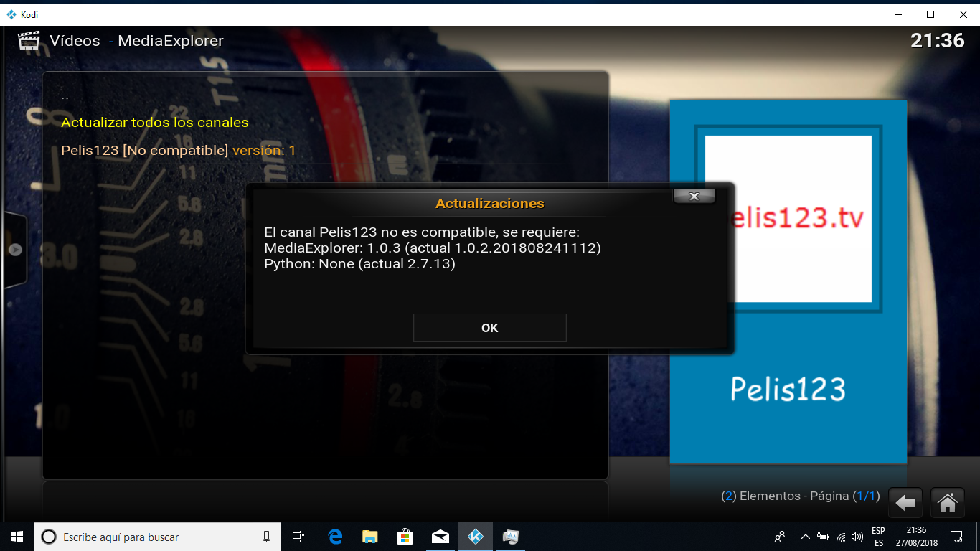Click the last pinned taskbar app icon
This screenshot has height=551, width=980.
[x=510, y=537]
